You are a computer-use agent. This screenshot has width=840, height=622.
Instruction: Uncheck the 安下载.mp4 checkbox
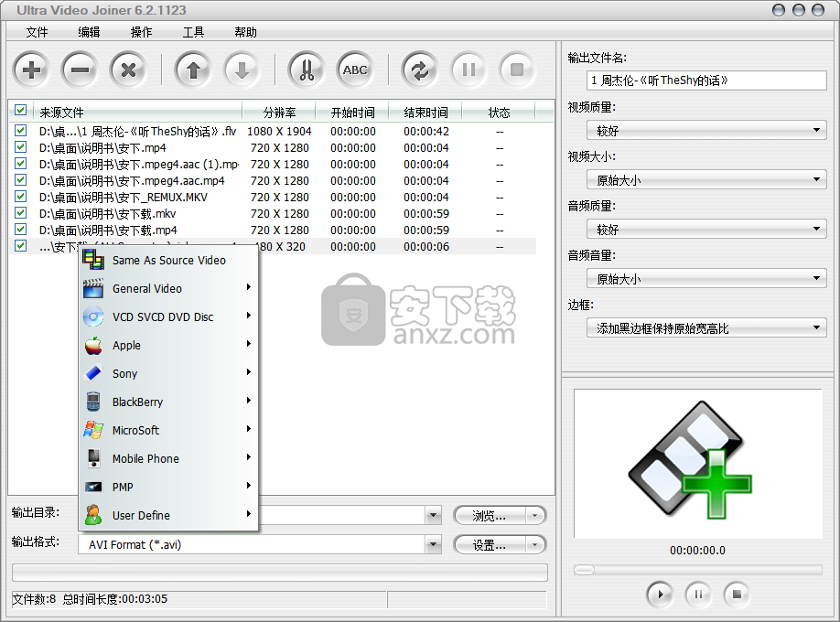[x=21, y=230]
